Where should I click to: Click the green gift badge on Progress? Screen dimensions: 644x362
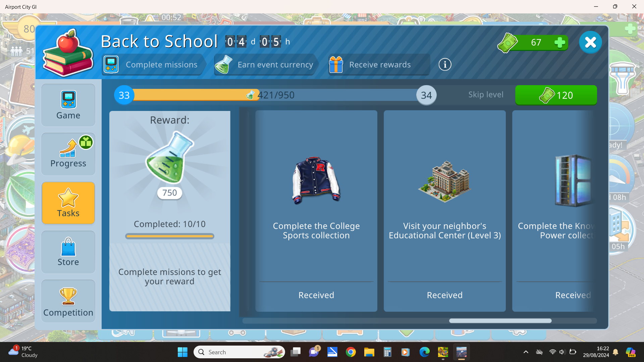[86, 142]
